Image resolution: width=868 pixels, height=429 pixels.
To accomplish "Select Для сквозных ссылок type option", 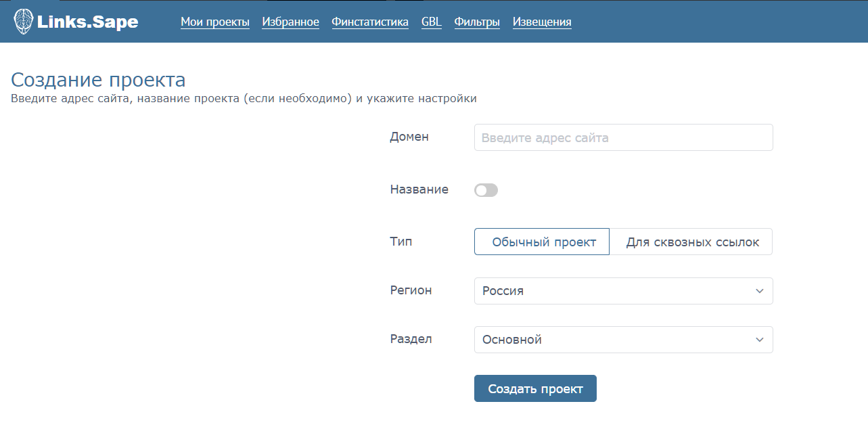I will tap(691, 242).
